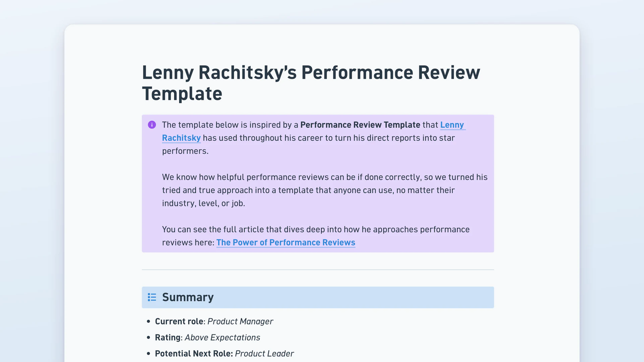Click the bullet point before Rating

pos(149,338)
